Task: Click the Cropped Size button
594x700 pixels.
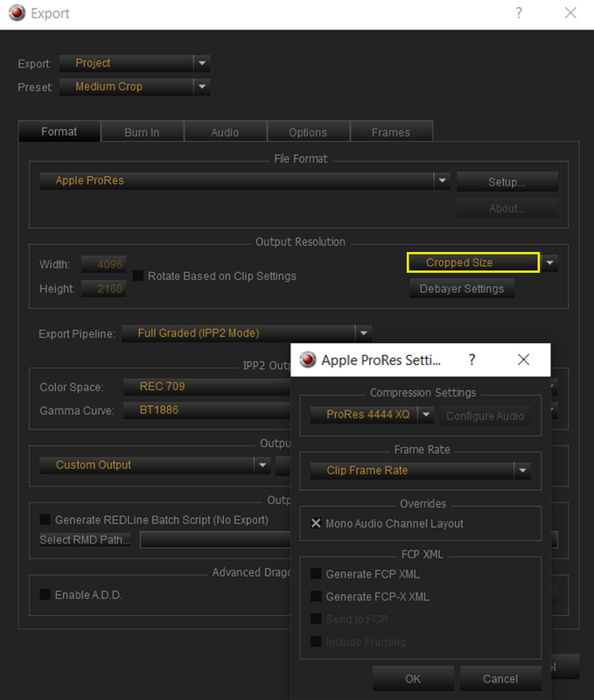Action: click(x=473, y=262)
